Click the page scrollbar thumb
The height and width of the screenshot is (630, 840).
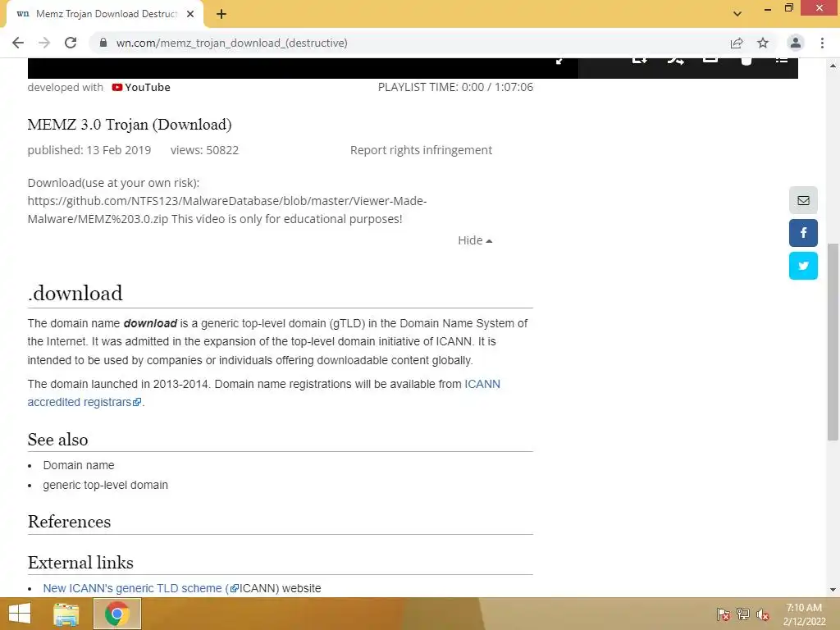[833, 342]
